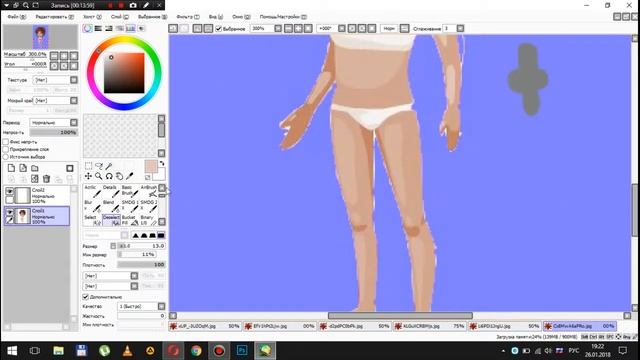Select the Move tool
The height and width of the screenshot is (360, 640).
(88, 176)
